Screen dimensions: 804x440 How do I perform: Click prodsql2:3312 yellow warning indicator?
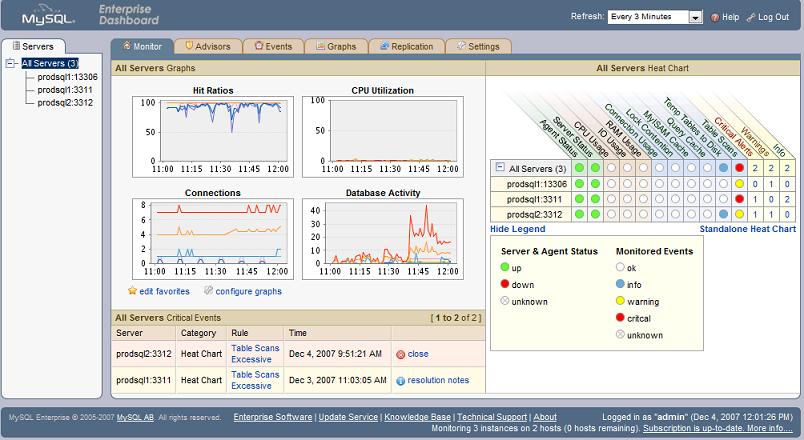pyautogui.click(x=739, y=214)
